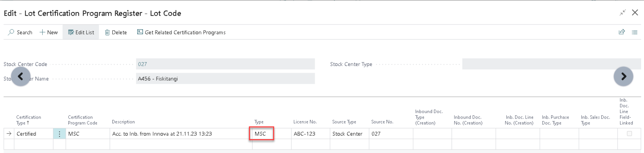The image size is (644, 153).
Task: Open row options three-dot menu
Action: pyautogui.click(x=59, y=134)
